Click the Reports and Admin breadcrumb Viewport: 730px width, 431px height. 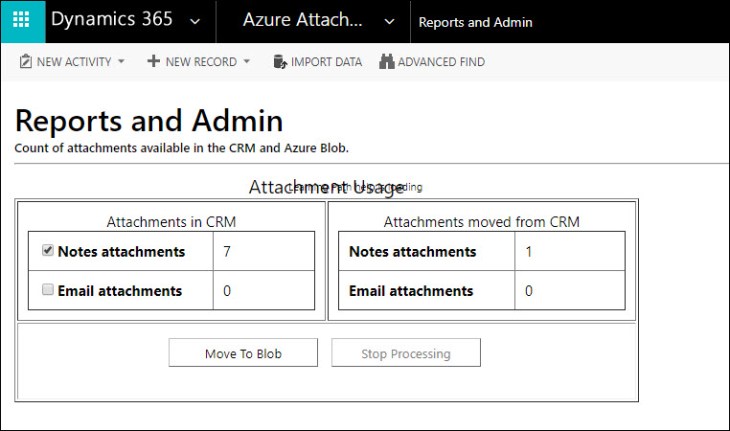tap(475, 22)
